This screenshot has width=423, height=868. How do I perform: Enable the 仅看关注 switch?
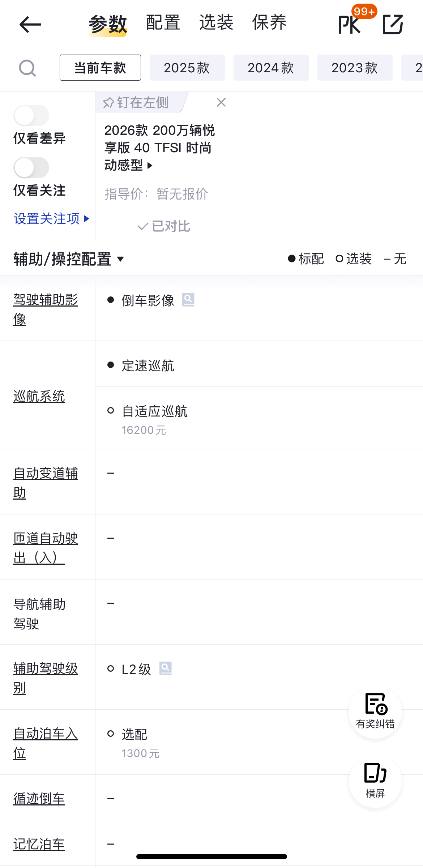tap(31, 168)
